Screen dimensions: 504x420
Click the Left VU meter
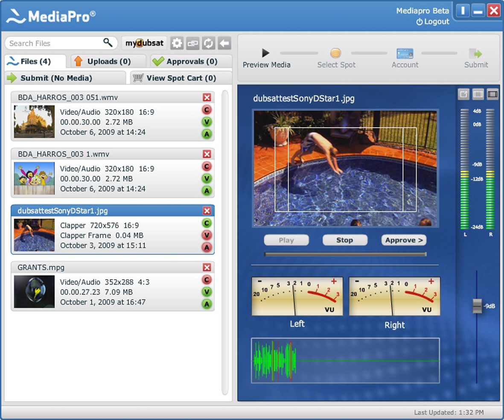pyautogui.click(x=297, y=296)
